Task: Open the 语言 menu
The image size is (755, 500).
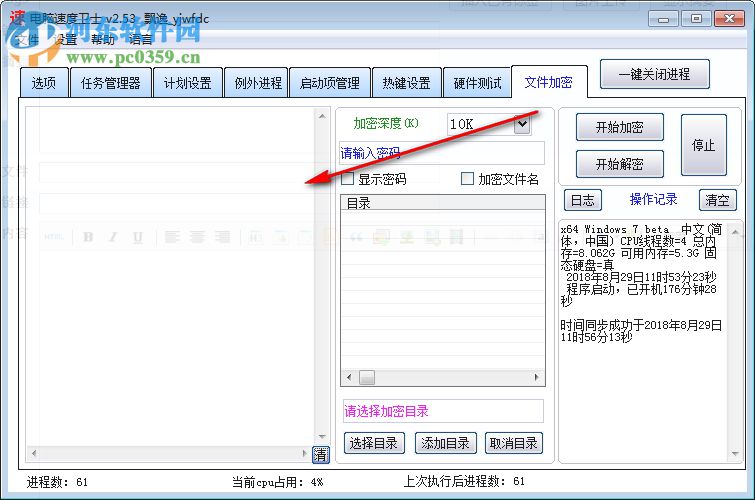Action: tap(141, 39)
